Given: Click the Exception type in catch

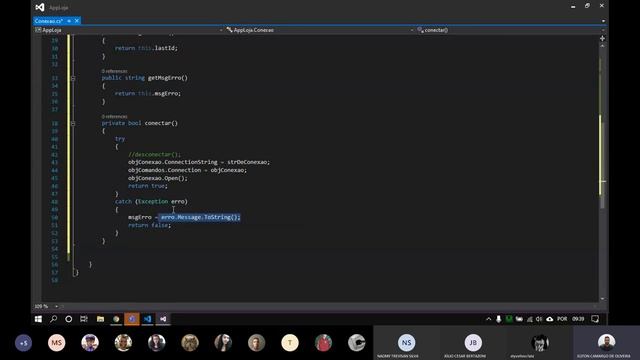Looking at the screenshot, I should click(x=153, y=202).
